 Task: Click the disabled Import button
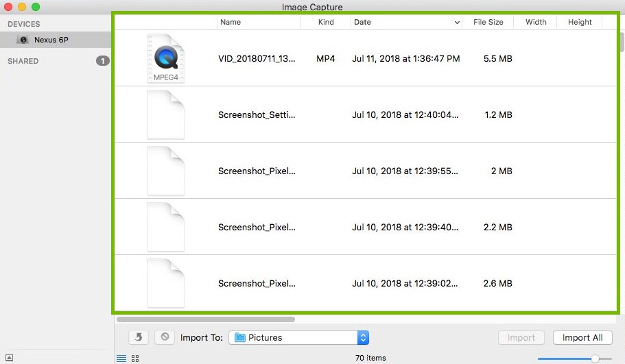[521, 338]
